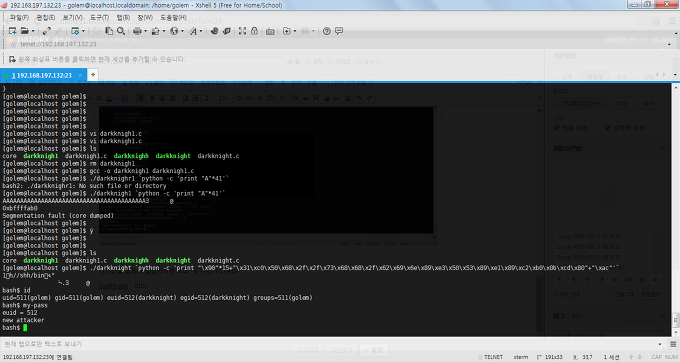The width and height of the screenshot is (680, 362).
Task: Click the Print icon in toolbar
Action: coord(137,31)
